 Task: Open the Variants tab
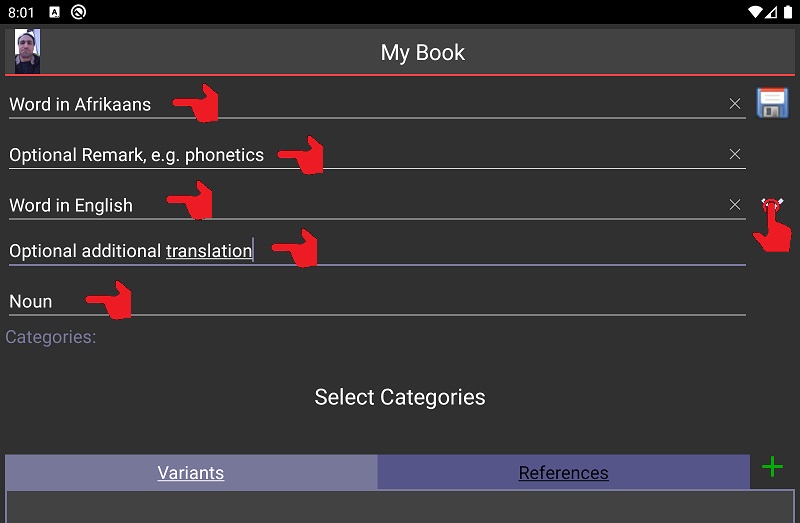pyautogui.click(x=191, y=472)
